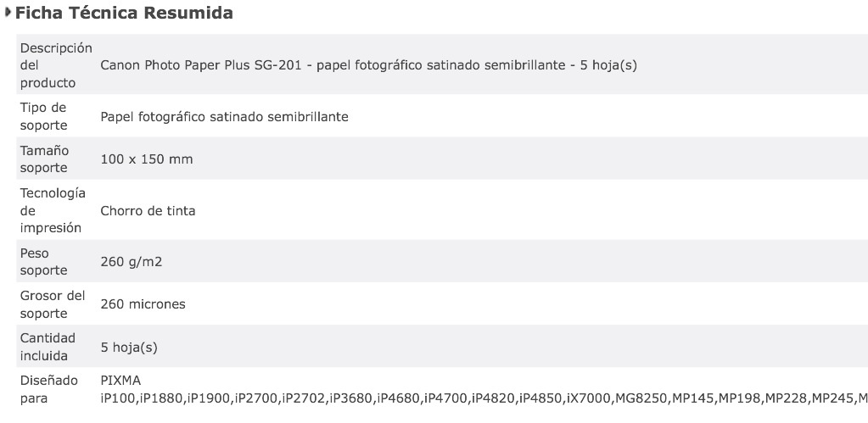Select the Chorro de tinta value
This screenshot has height=423, width=868.
click(x=148, y=211)
